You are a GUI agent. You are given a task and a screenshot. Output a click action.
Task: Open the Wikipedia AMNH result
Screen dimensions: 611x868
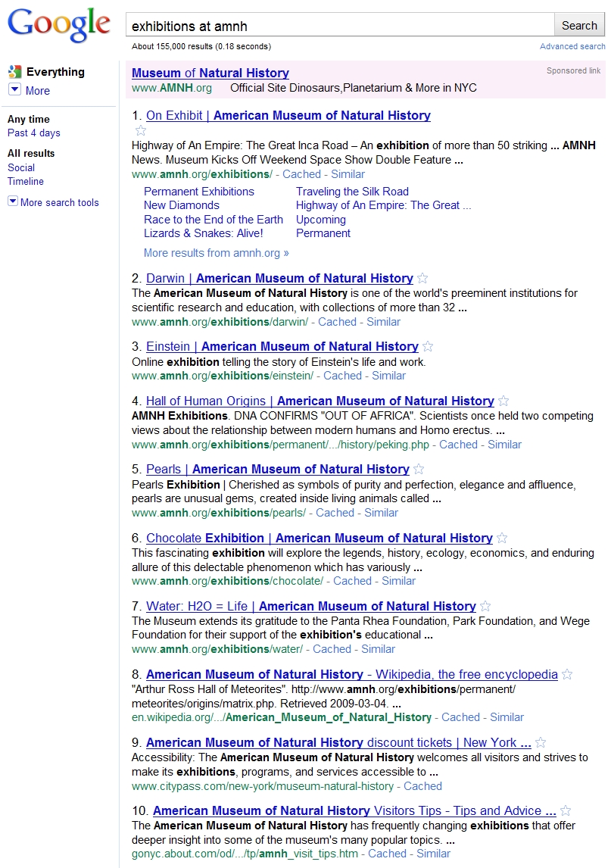(x=352, y=674)
